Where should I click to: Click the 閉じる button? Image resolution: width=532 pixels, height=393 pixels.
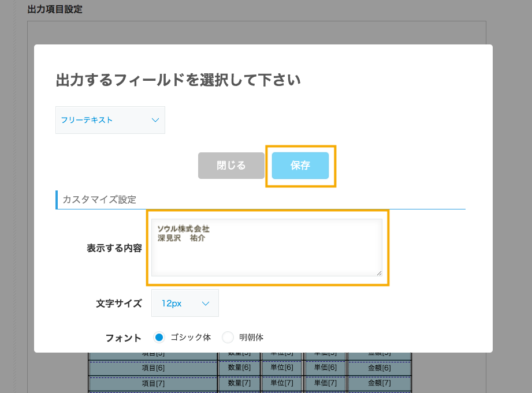pos(231,166)
